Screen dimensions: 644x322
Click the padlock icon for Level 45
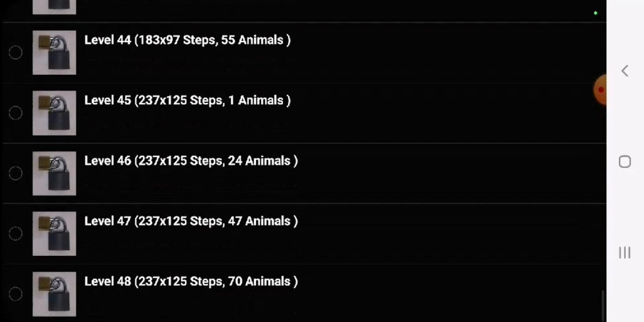coord(54,113)
